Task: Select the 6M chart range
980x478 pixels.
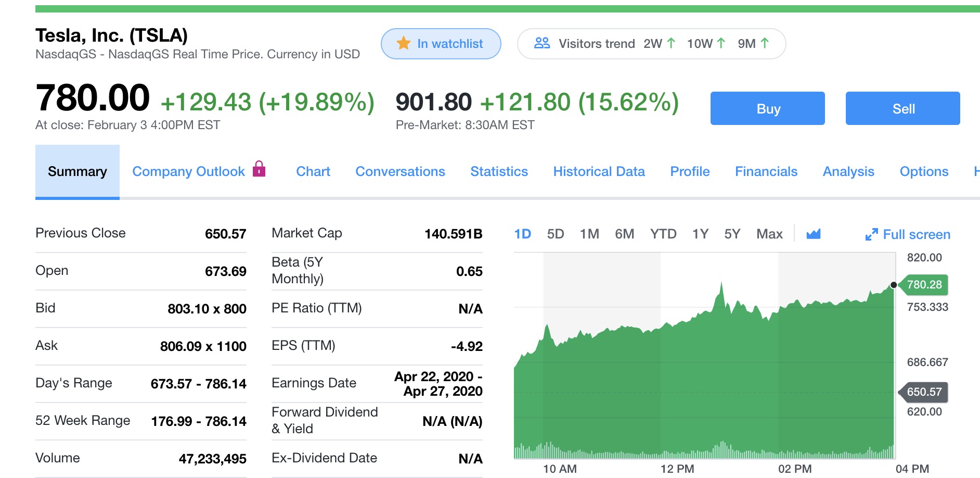Action: coord(625,234)
